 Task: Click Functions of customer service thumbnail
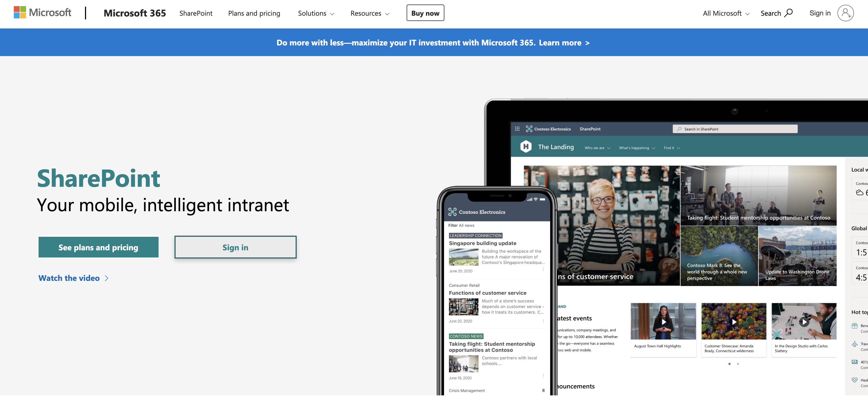click(464, 307)
